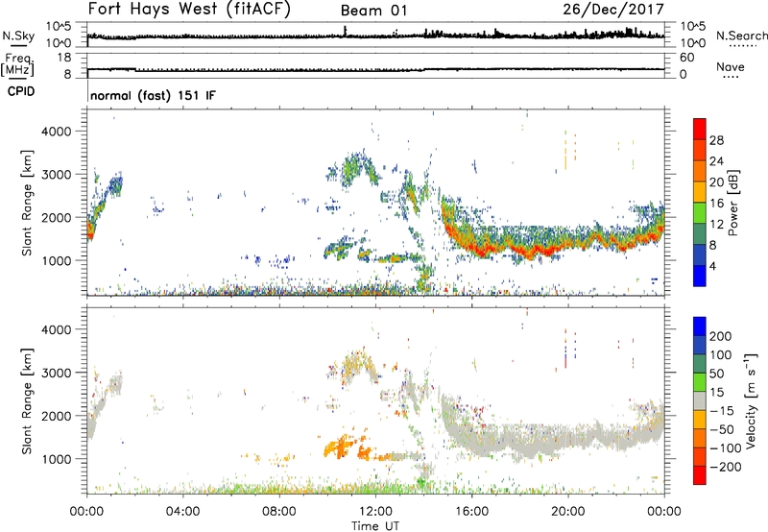Click the 'Freq. [MHz]' label
Viewport: 768px width, 532px height.
point(17,64)
